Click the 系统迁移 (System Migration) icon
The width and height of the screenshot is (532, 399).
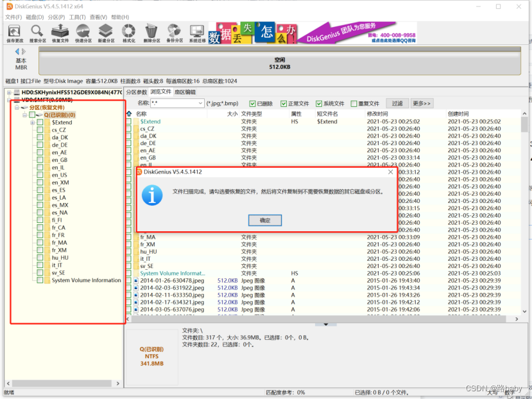[197, 32]
